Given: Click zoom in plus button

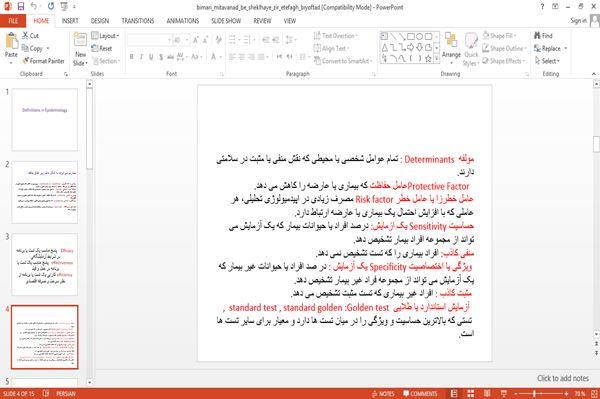Looking at the screenshot, I should 566,393.
